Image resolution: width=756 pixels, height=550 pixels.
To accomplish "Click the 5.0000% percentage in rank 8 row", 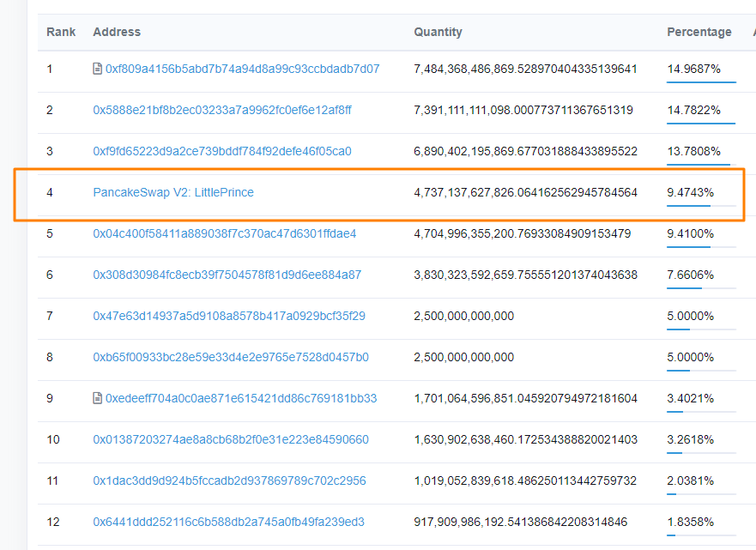I will [690, 357].
